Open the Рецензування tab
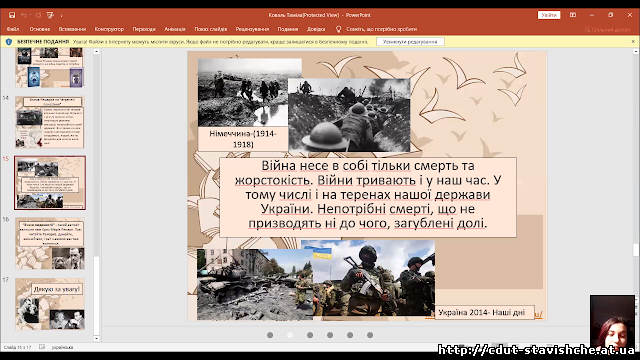Viewport: 640px width, 360px height. click(252, 29)
